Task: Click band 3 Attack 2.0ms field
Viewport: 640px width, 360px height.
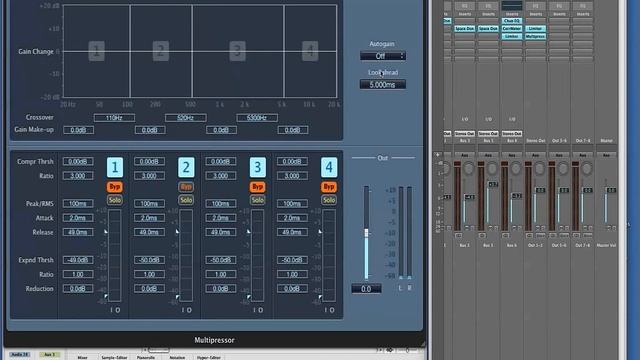Action: point(221,218)
